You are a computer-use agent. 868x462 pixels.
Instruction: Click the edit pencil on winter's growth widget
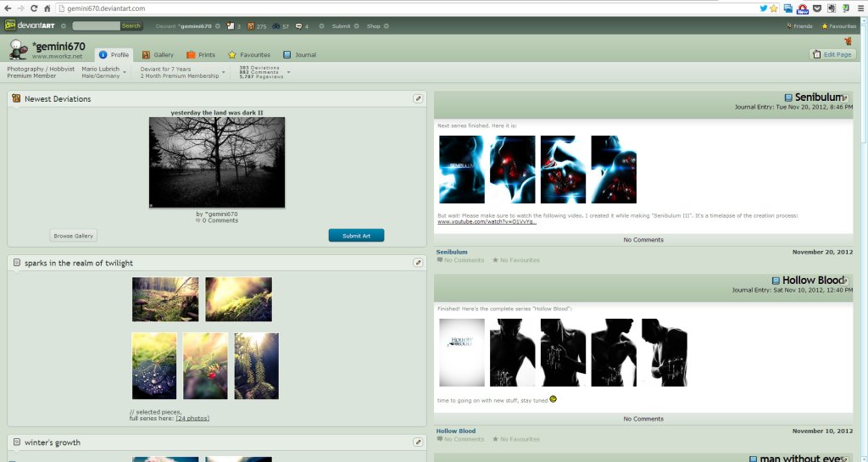(x=417, y=442)
